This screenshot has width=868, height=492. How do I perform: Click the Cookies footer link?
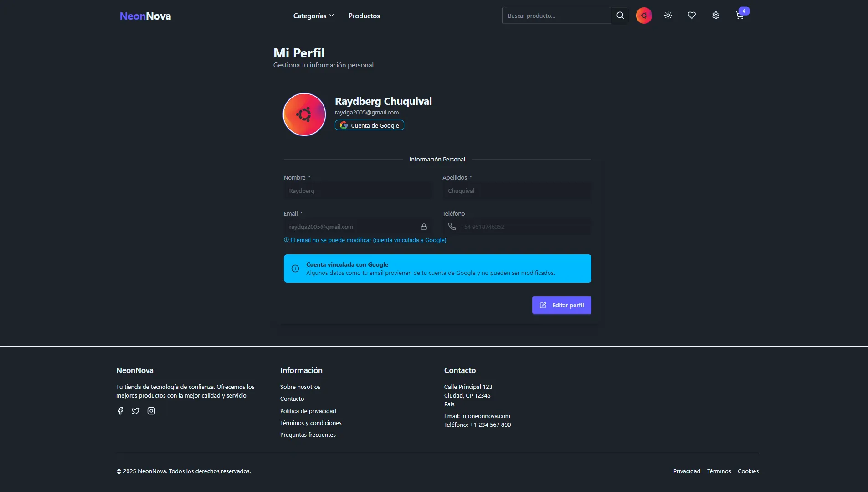[x=748, y=471]
